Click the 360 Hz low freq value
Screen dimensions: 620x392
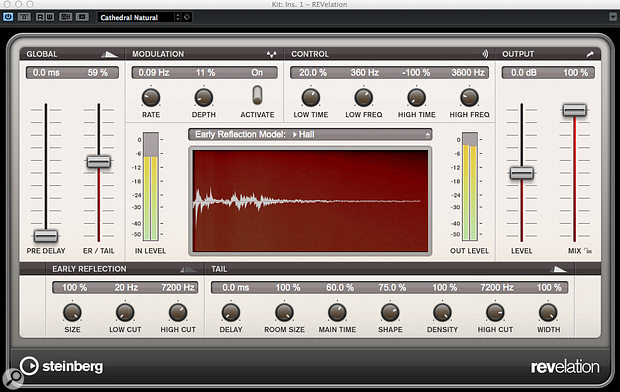365,73
